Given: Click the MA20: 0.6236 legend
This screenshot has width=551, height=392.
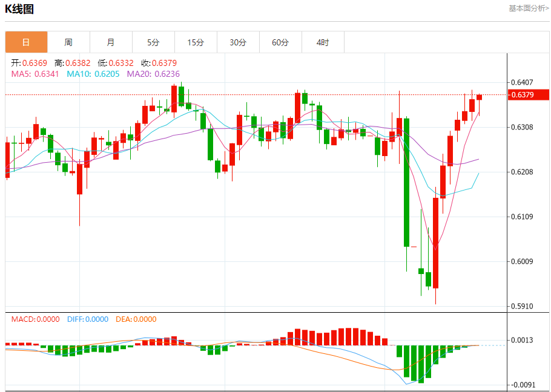Looking at the screenshot, I should pyautogui.click(x=153, y=74).
